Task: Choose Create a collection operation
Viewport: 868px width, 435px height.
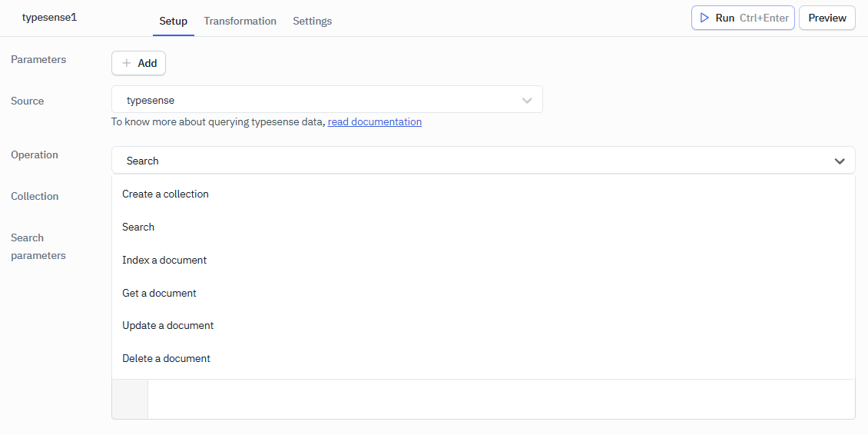Action: tap(483, 194)
